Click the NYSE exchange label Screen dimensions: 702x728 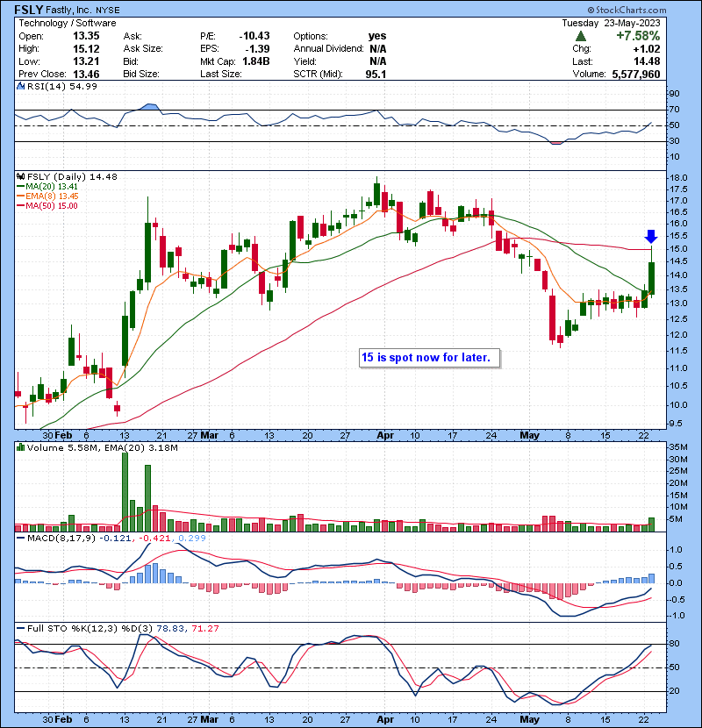click(x=107, y=11)
